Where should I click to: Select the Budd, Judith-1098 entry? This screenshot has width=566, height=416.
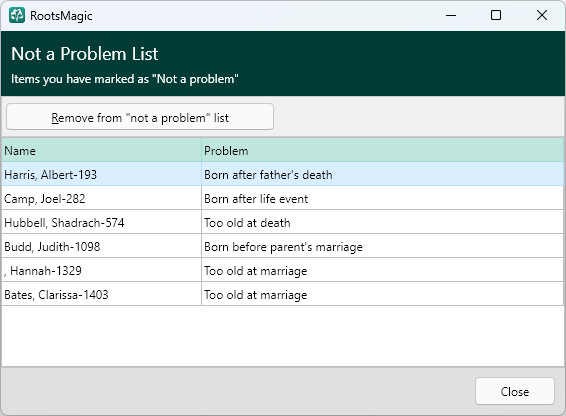pos(101,246)
